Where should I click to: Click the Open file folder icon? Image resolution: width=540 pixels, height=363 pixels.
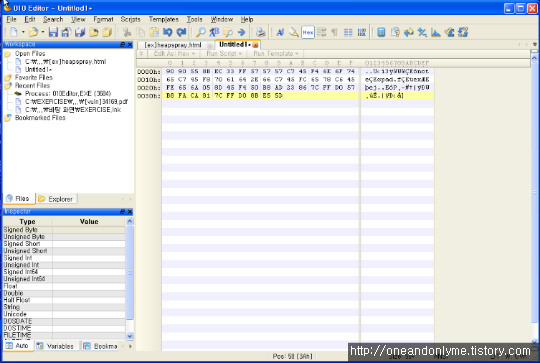(33, 32)
